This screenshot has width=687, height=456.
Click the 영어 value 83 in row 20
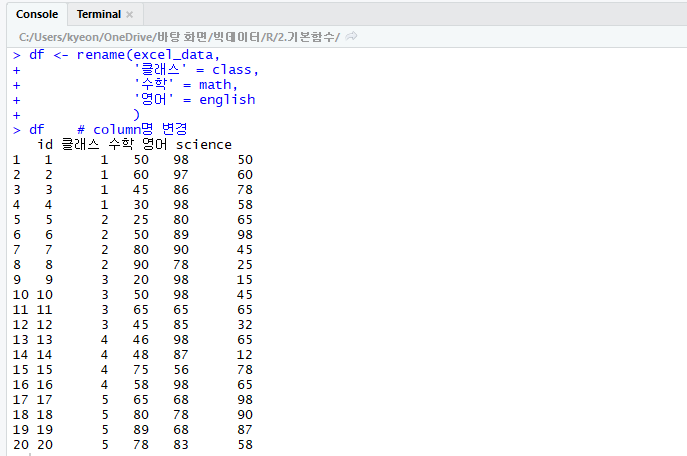[x=181, y=445]
